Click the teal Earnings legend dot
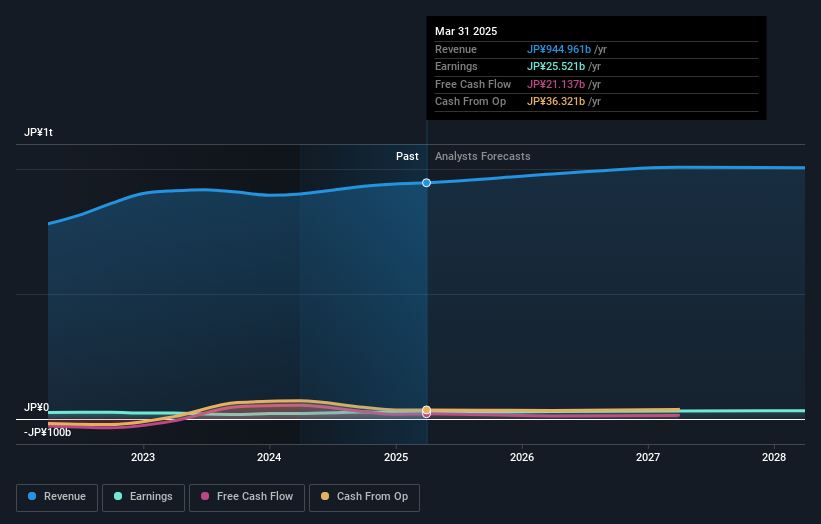This screenshot has height=524, width=821. (118, 496)
